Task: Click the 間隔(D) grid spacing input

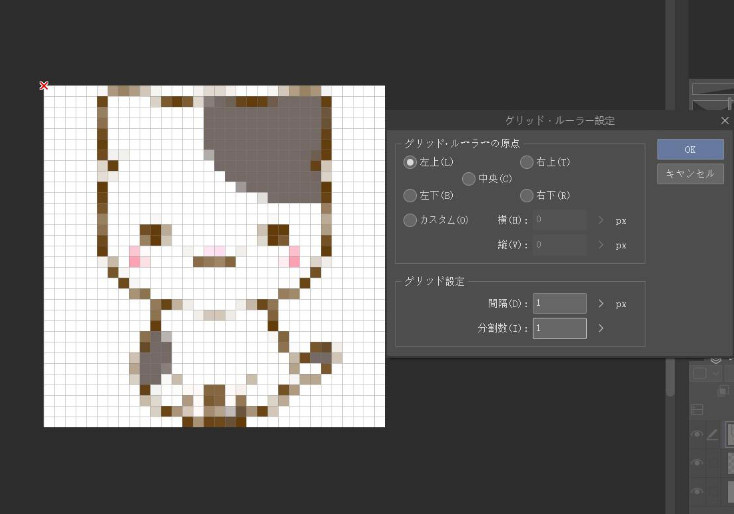Action: coord(559,303)
